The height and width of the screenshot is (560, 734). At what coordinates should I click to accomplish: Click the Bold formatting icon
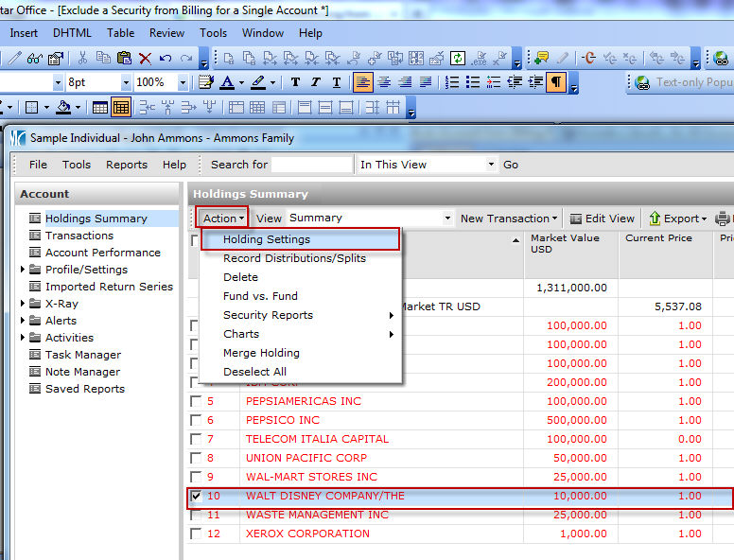tap(295, 82)
